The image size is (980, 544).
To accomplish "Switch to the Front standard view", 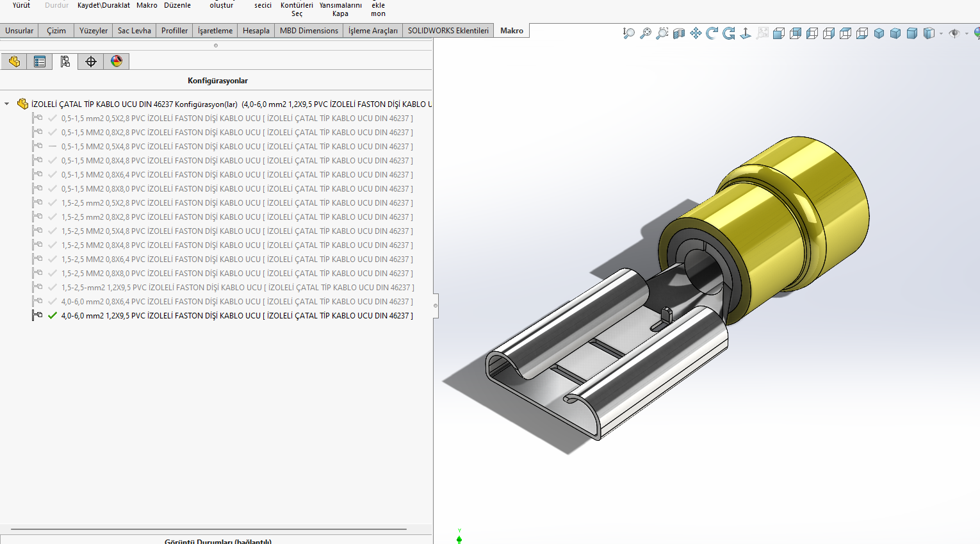I will click(779, 33).
